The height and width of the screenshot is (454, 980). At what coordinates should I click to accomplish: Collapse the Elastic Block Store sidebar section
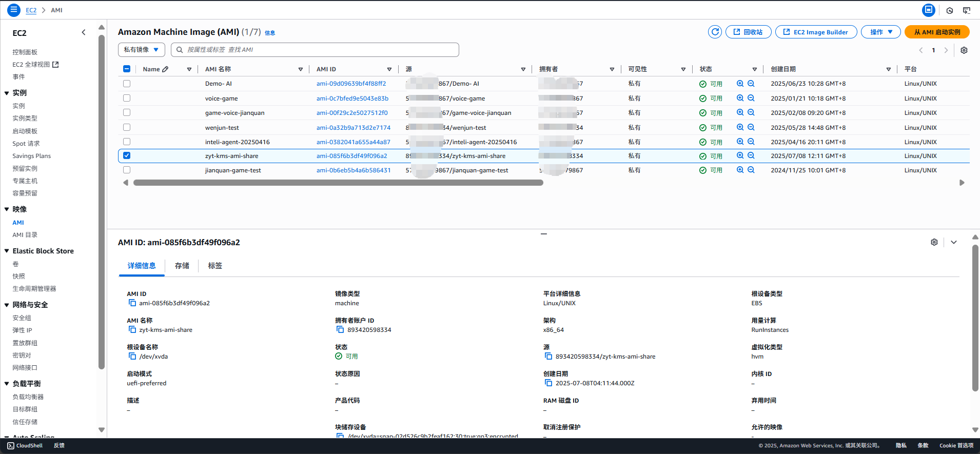[x=7, y=251]
